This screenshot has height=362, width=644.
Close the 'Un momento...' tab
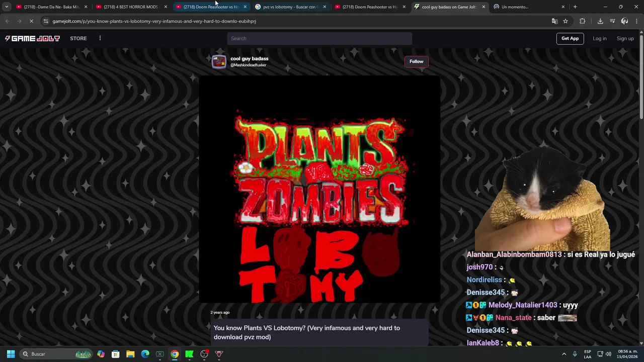point(563,7)
